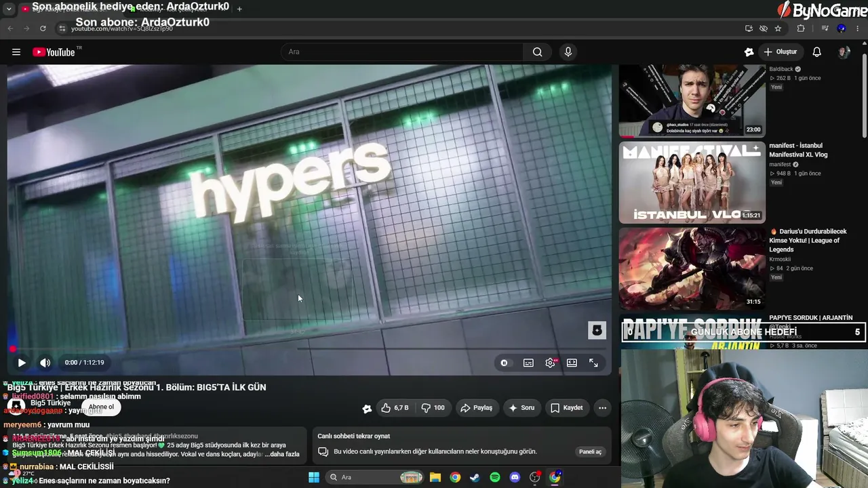Click the search magnifier button
Image resolution: width=868 pixels, height=488 pixels.
point(538,52)
